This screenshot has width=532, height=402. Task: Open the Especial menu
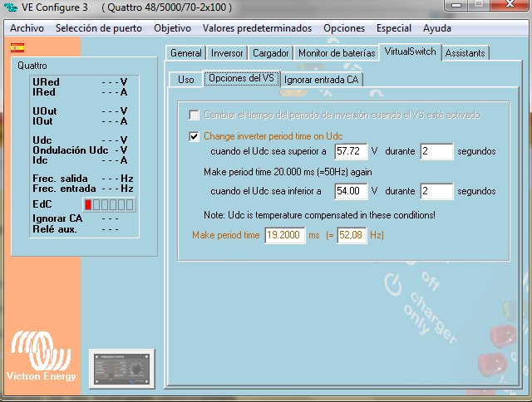(x=394, y=28)
